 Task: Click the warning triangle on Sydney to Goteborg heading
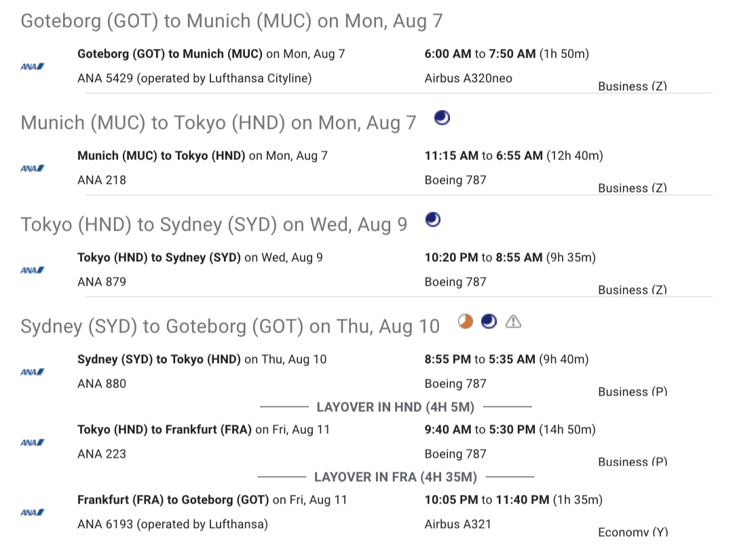click(514, 322)
